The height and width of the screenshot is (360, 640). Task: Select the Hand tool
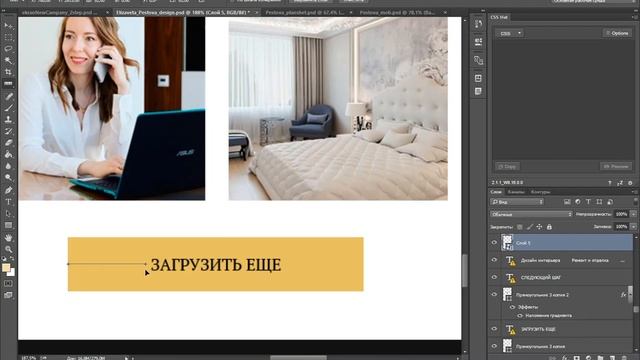[x=8, y=238]
